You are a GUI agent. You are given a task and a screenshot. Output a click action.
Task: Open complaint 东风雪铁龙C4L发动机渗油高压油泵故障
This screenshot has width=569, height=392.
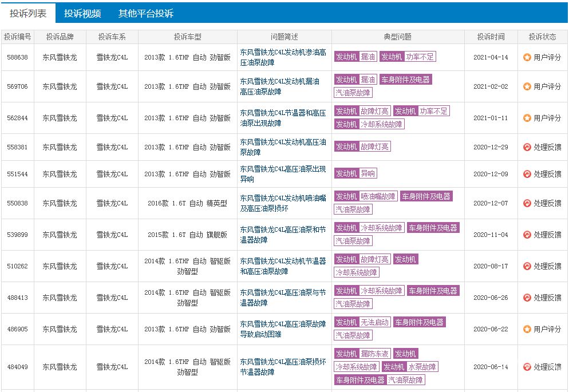(x=283, y=57)
